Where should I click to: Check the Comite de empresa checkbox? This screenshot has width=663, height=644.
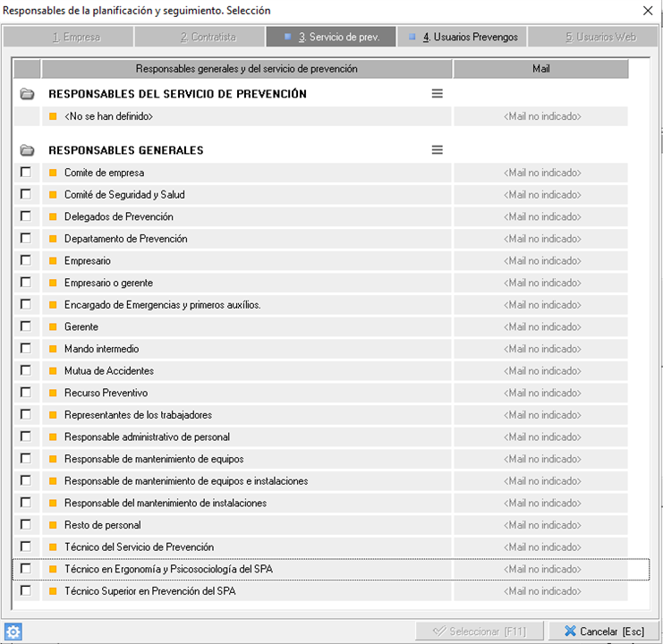[26, 173]
